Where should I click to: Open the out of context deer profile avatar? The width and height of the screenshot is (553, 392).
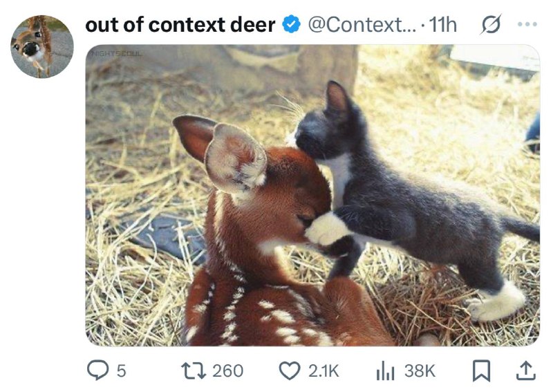[42, 46]
